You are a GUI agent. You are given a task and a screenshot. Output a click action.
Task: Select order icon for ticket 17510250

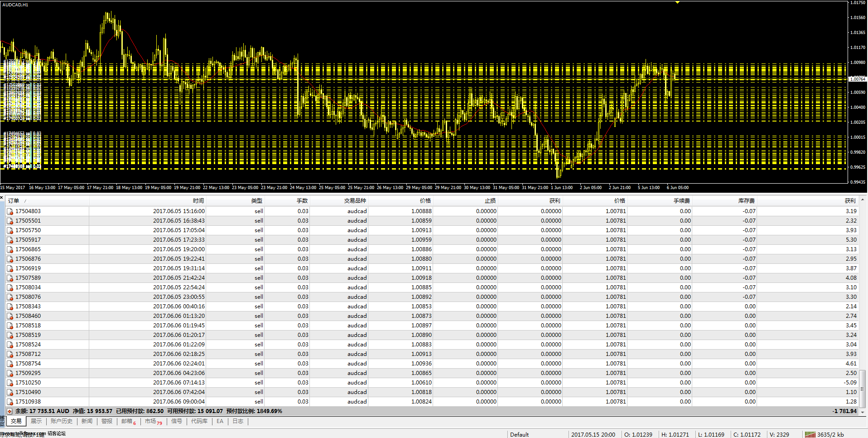point(10,383)
